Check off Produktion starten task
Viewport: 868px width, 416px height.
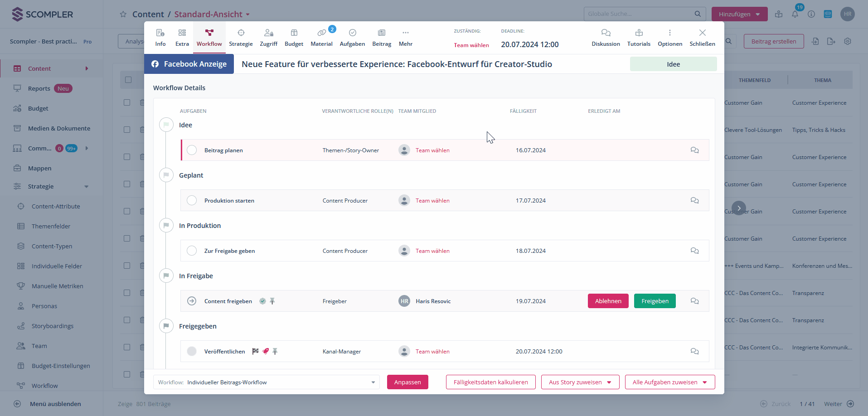pyautogui.click(x=192, y=200)
